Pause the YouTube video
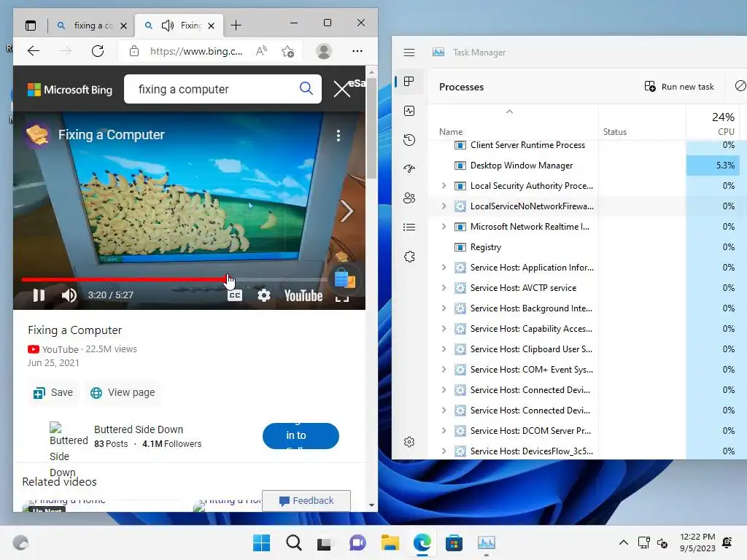The image size is (747, 560). (39, 296)
